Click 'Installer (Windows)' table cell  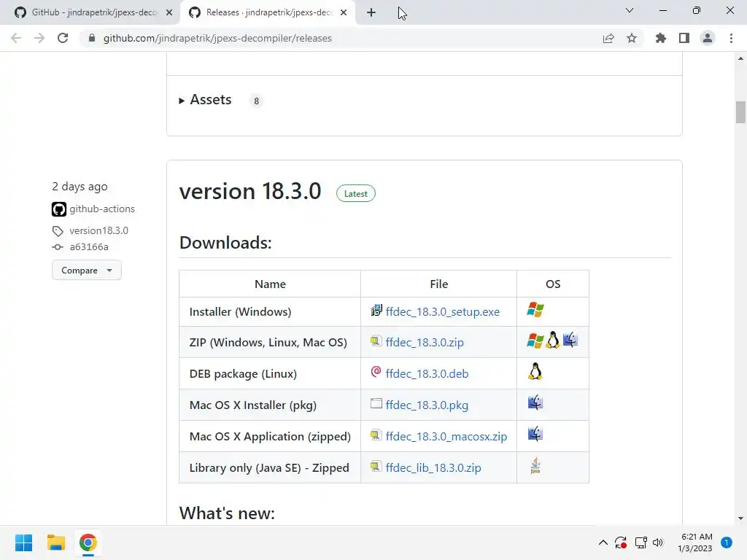pyautogui.click(x=270, y=312)
